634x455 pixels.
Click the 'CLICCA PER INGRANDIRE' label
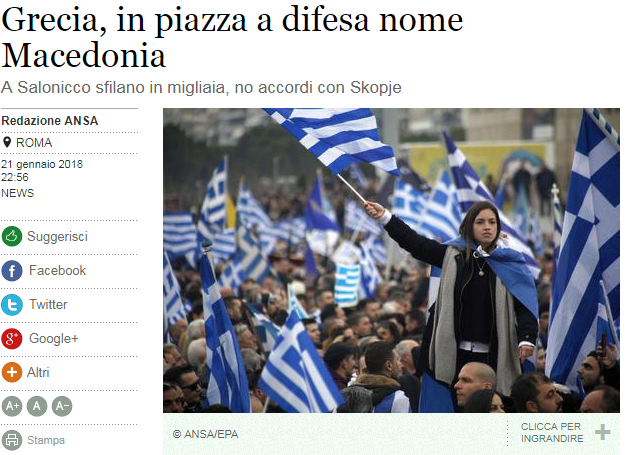[552, 432]
